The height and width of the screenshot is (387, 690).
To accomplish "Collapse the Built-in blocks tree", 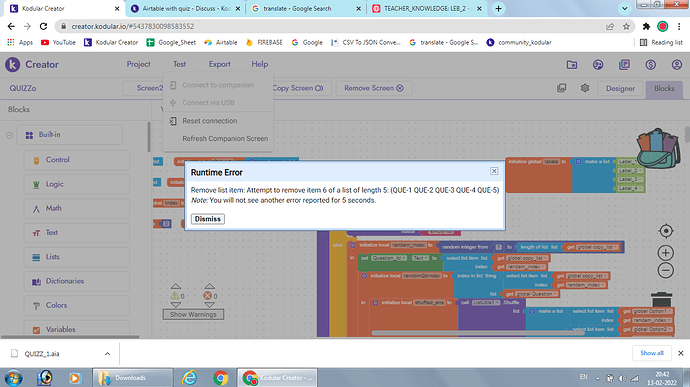I will pyautogui.click(x=10, y=135).
